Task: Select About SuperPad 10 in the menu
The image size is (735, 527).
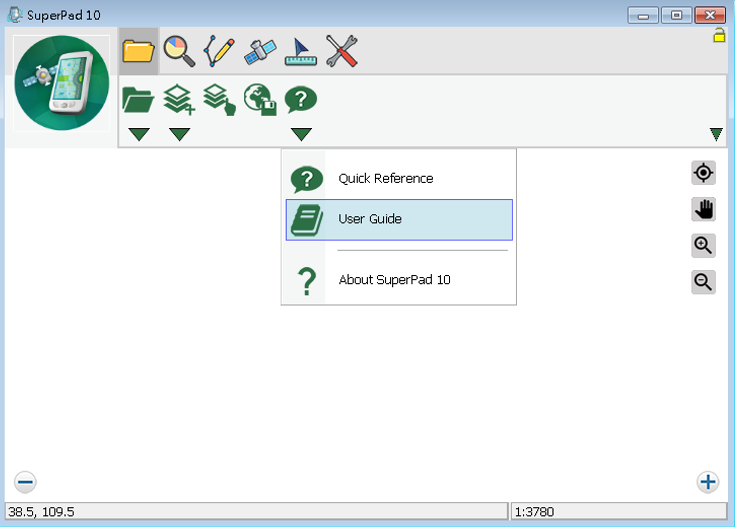Action: [x=399, y=280]
